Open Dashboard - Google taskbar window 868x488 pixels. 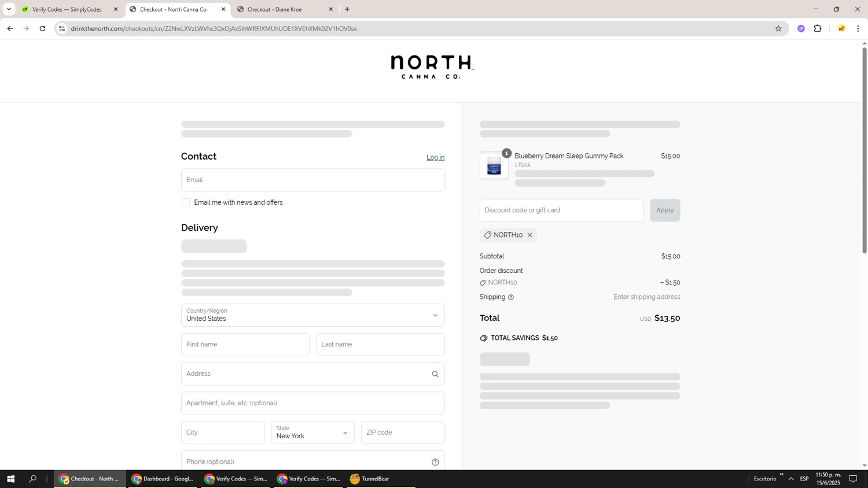(x=163, y=479)
